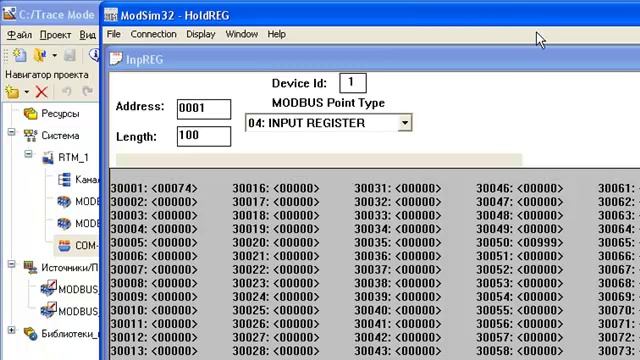This screenshot has width=640, height=360.
Task: Click the Device Id field
Action: point(353,83)
